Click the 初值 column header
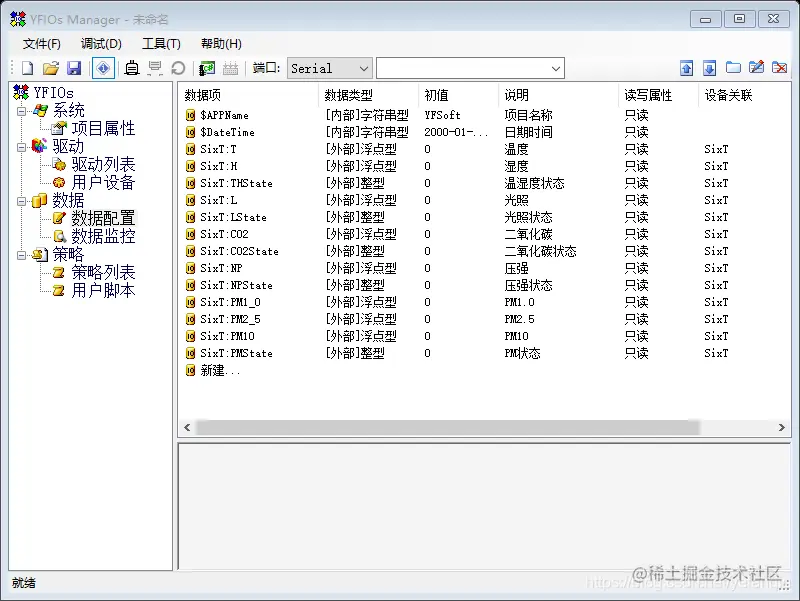The image size is (800, 601). pyautogui.click(x=458, y=95)
